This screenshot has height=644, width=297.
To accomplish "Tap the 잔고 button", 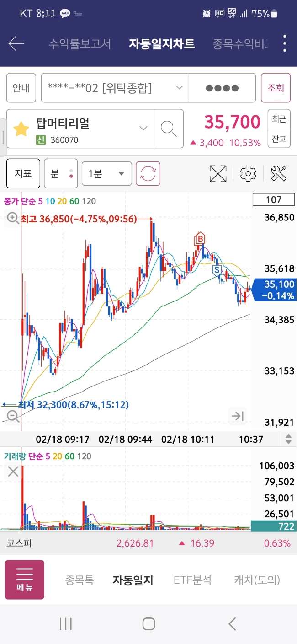I will 279,139.
